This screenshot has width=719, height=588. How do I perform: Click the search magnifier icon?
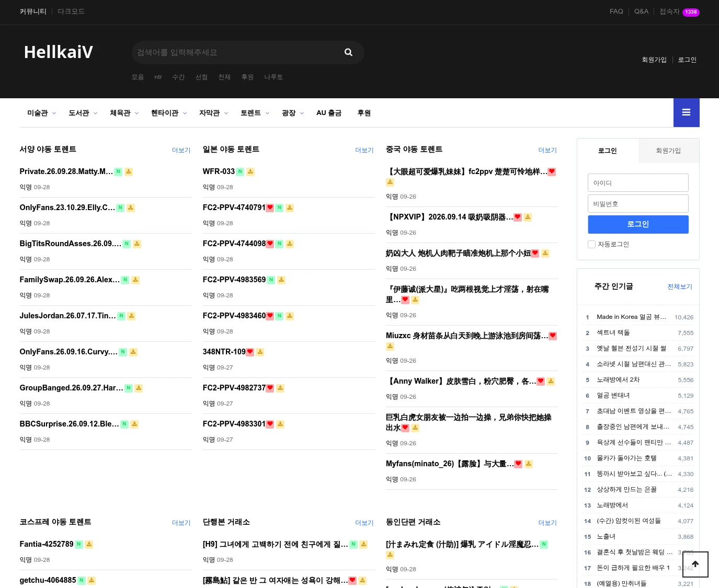348,52
